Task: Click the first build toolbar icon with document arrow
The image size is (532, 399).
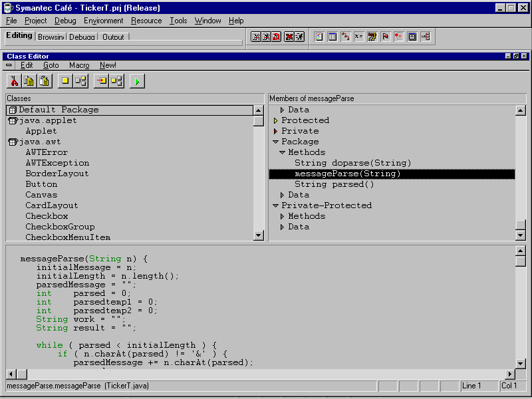Action: coord(256,37)
